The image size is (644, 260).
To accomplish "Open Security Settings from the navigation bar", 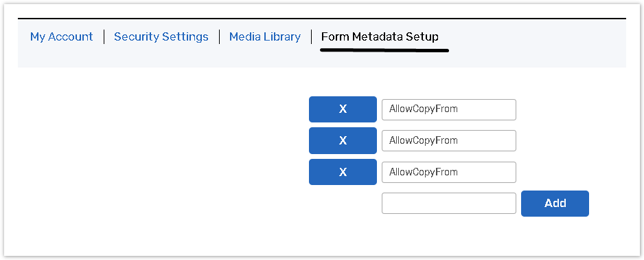I will click(161, 37).
